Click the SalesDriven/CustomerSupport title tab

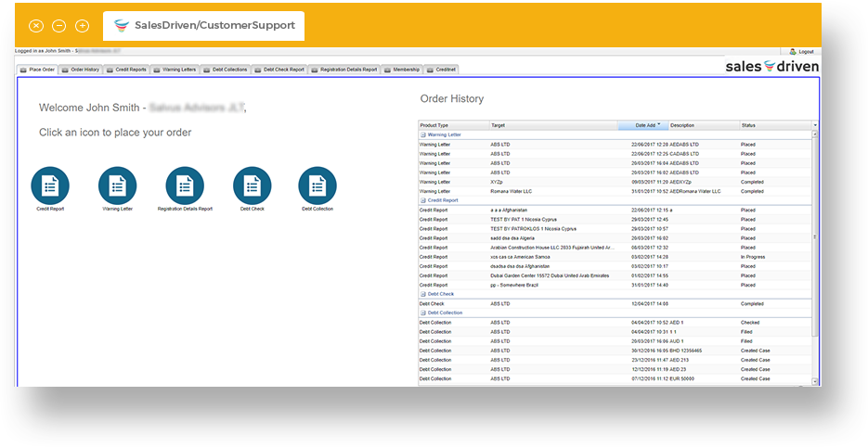[203, 26]
